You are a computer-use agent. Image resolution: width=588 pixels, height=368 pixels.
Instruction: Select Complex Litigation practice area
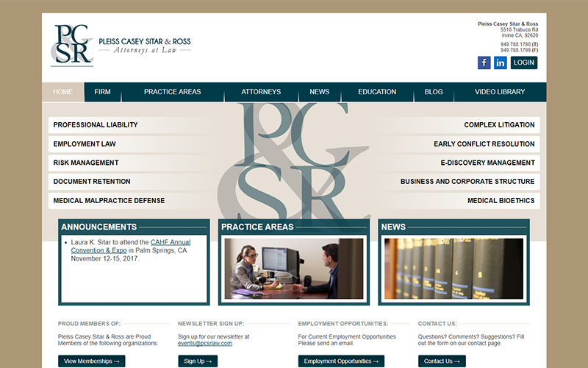(499, 125)
